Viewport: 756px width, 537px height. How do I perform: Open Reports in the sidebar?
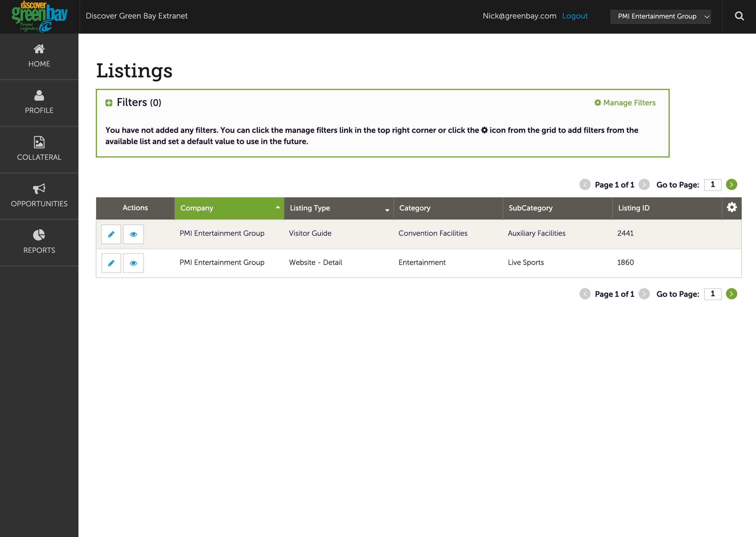click(x=39, y=242)
